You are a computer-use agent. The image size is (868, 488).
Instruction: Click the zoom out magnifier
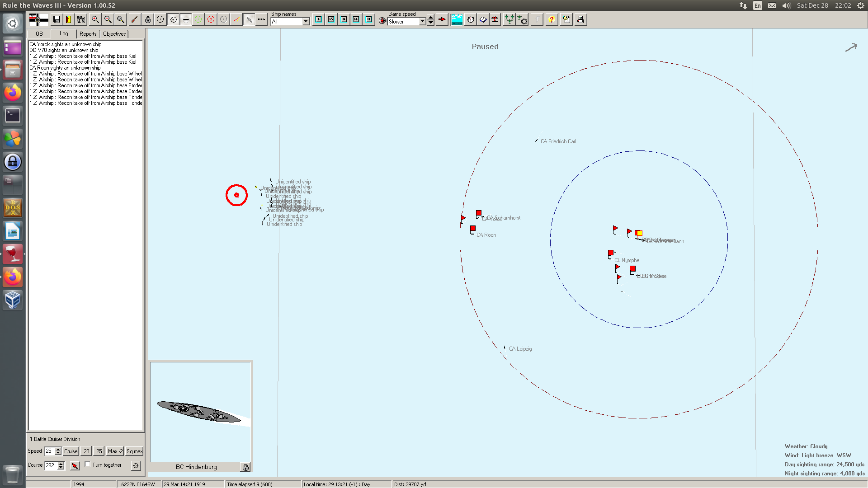(x=108, y=19)
